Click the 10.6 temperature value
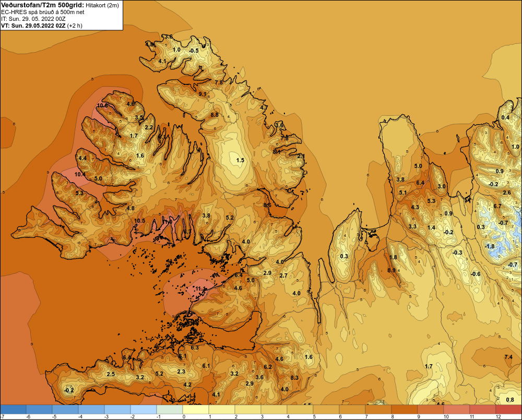This screenshot has width=522, height=420. (x=102, y=105)
